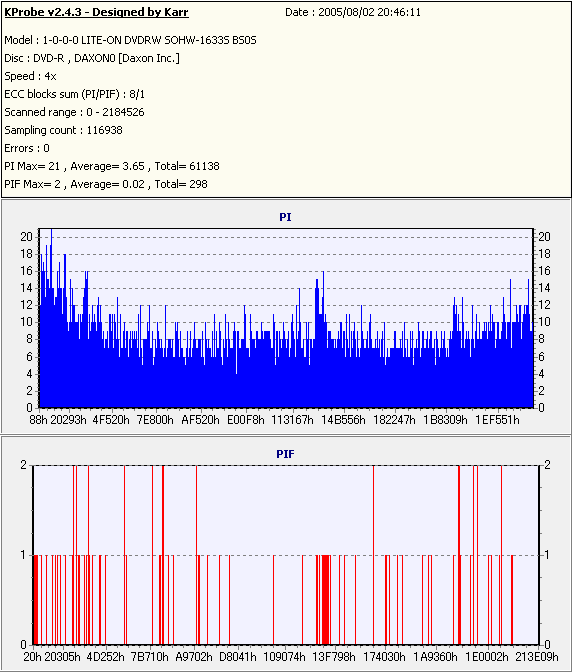
Task: Click the 16 gridline label on PI left axis
Action: point(27,271)
